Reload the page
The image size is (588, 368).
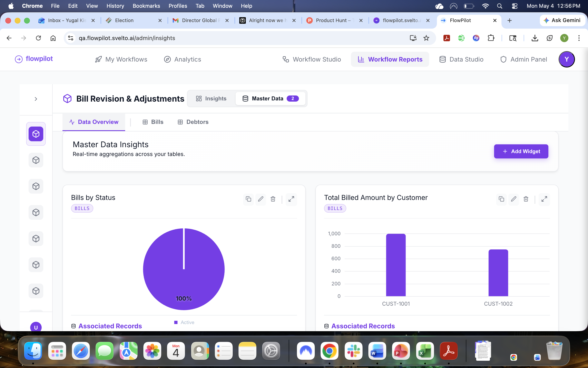38,38
